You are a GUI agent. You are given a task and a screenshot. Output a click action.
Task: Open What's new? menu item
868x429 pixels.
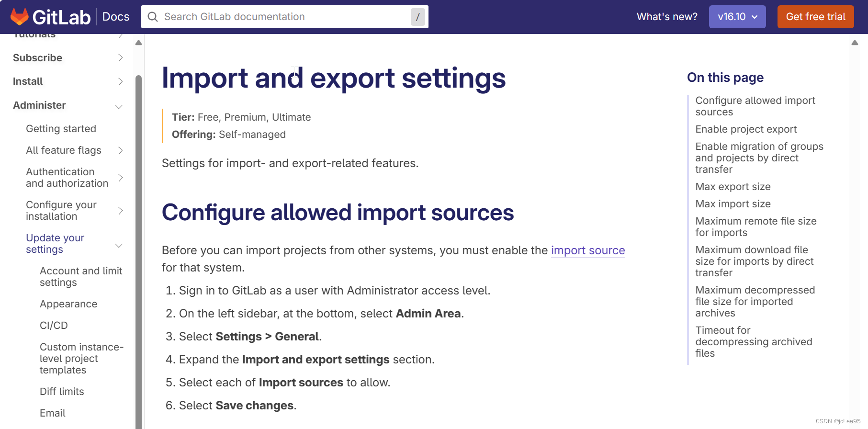coord(666,17)
